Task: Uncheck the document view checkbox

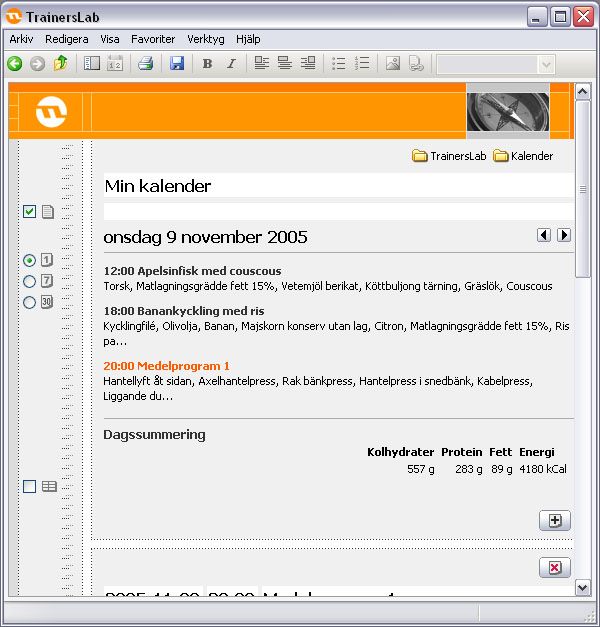Action: click(29, 211)
